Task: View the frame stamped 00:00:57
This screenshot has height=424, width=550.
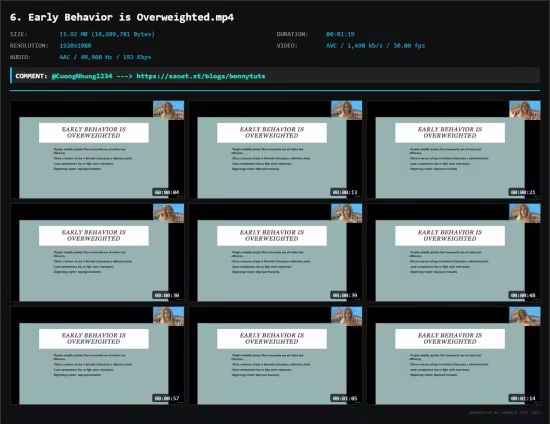Action: [97, 356]
